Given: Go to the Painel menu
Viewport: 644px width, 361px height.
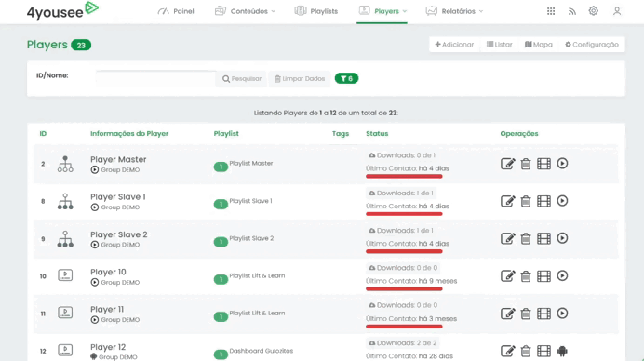Looking at the screenshot, I should tap(176, 11).
